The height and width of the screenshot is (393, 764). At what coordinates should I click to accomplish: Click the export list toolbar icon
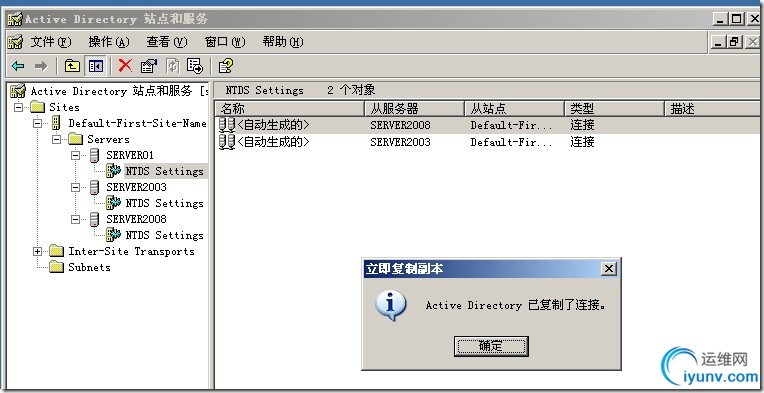click(195, 66)
